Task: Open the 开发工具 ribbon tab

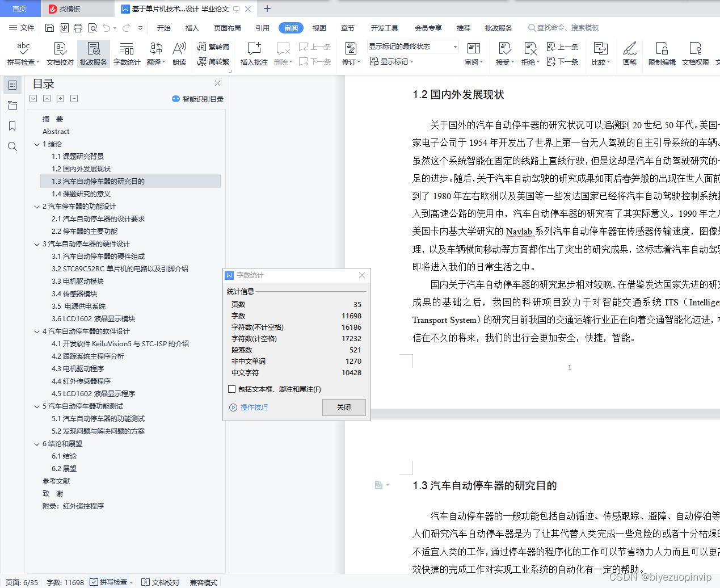Action: [x=384, y=28]
